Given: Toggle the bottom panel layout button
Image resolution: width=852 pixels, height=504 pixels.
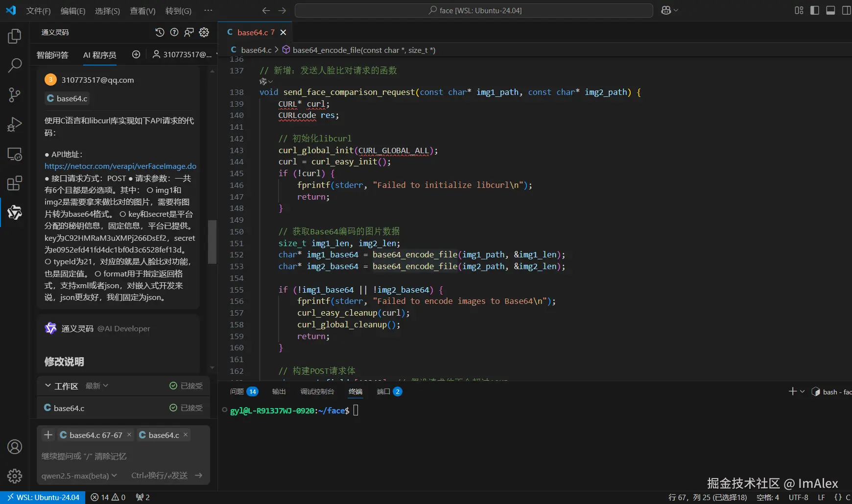Looking at the screenshot, I should [830, 10].
